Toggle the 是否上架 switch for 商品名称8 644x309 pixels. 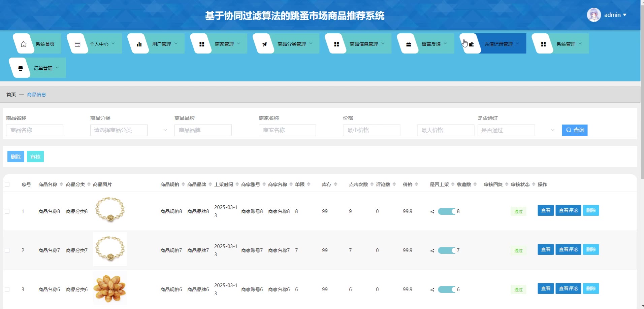click(x=446, y=212)
